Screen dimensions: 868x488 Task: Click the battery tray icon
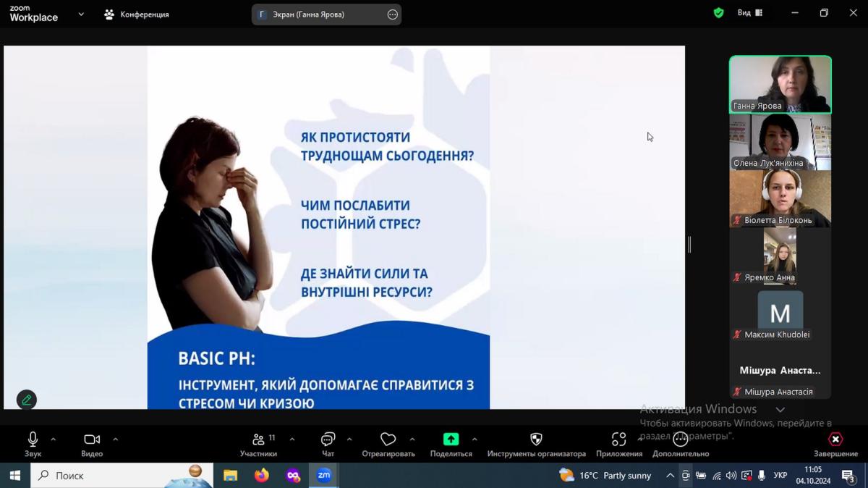[701, 476]
